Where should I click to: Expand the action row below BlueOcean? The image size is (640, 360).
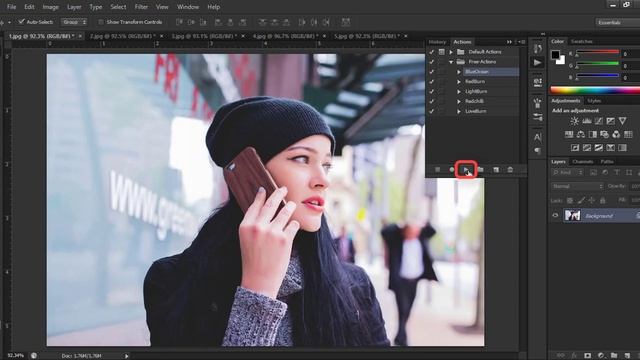click(x=459, y=82)
